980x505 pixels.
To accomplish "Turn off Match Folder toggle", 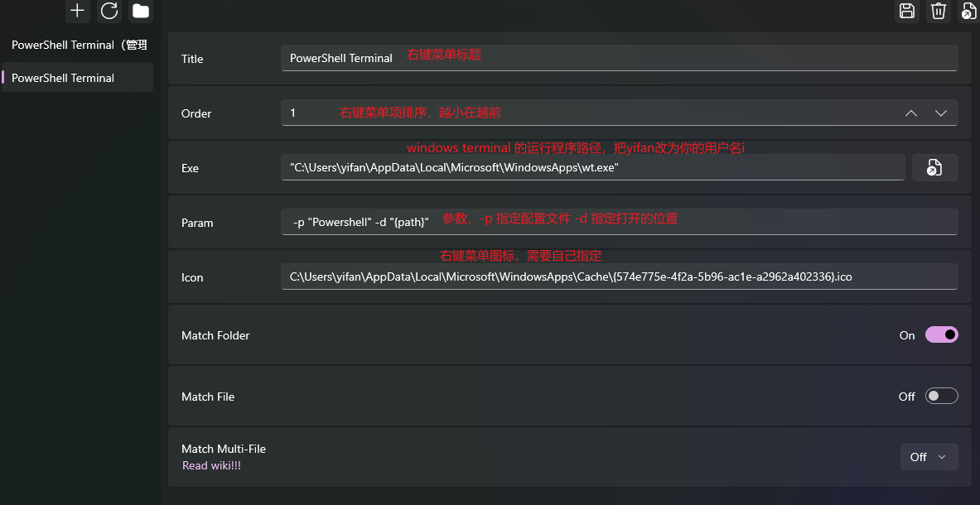I will click(x=941, y=335).
